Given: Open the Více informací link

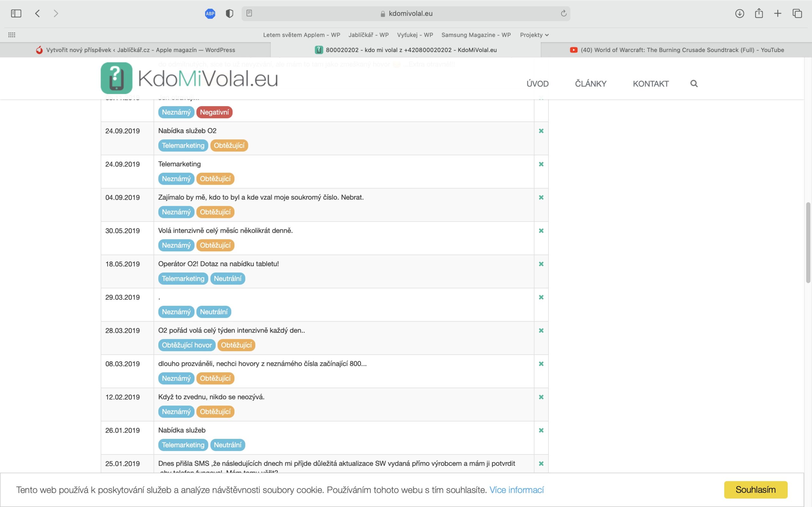Looking at the screenshot, I should 516,490.
